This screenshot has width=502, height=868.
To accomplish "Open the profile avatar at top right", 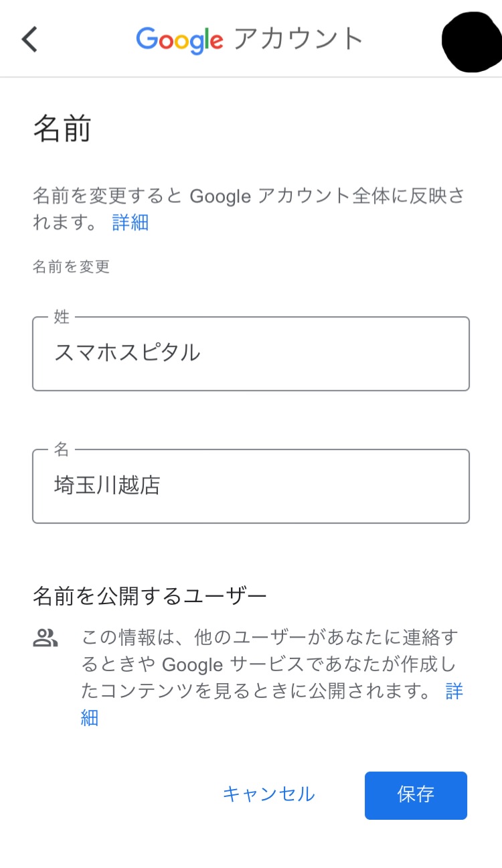I will click(x=473, y=42).
